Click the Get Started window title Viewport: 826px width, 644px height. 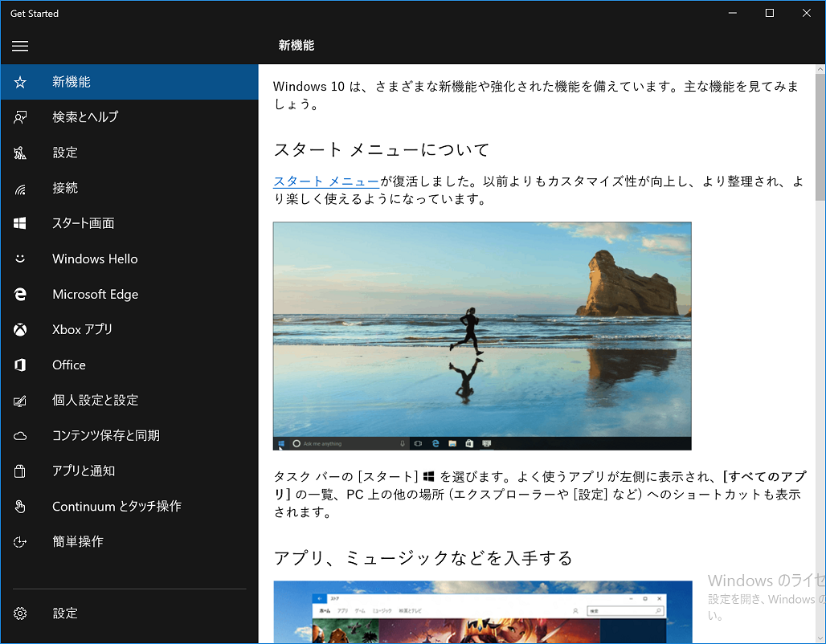[35, 14]
